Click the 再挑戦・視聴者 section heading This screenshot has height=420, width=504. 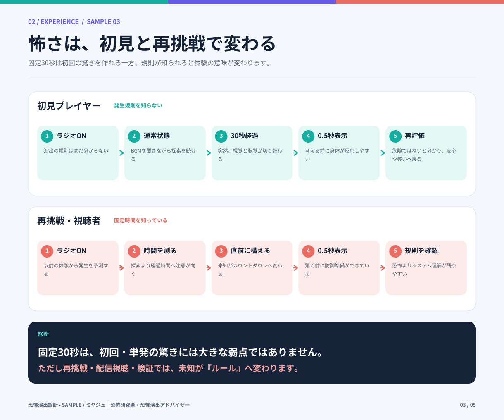tap(69, 221)
